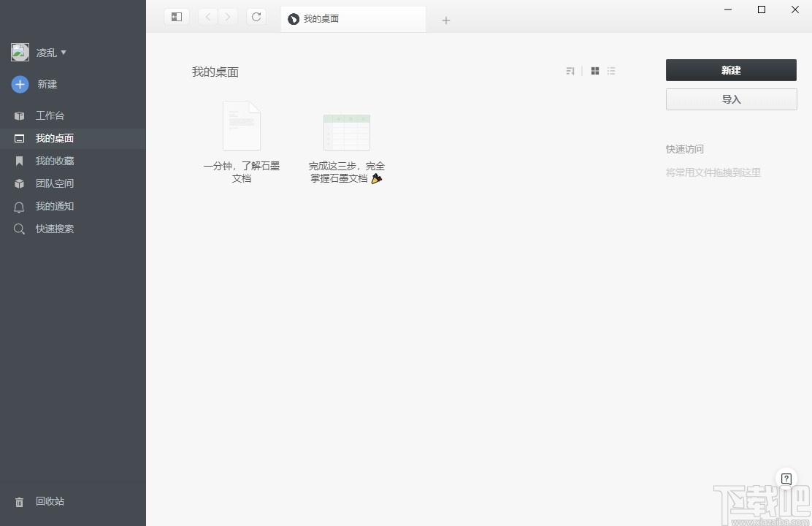
Task: Click the blue plus 新建 icon in sidebar
Action: (19, 84)
